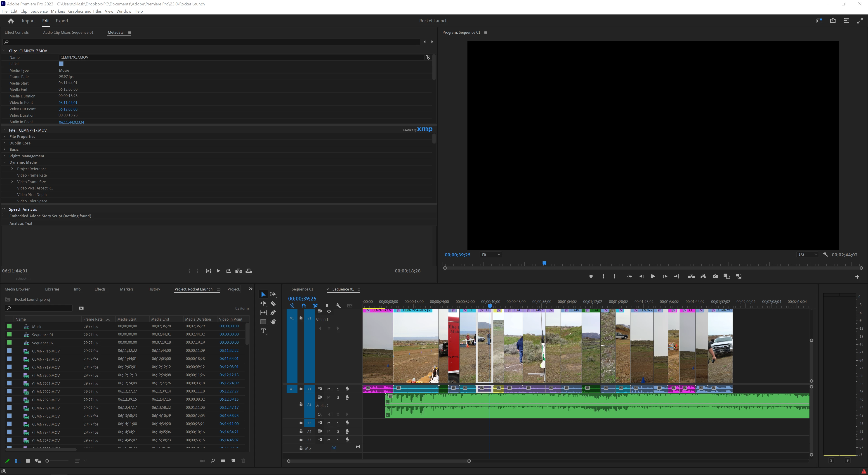Select CLMN7920.MOV in project list

(x=46, y=376)
